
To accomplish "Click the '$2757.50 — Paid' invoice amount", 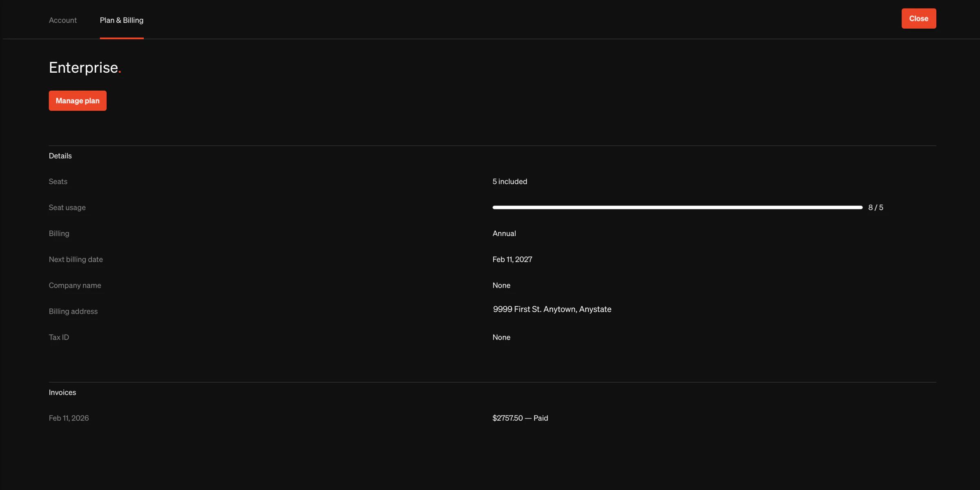I will pos(520,418).
